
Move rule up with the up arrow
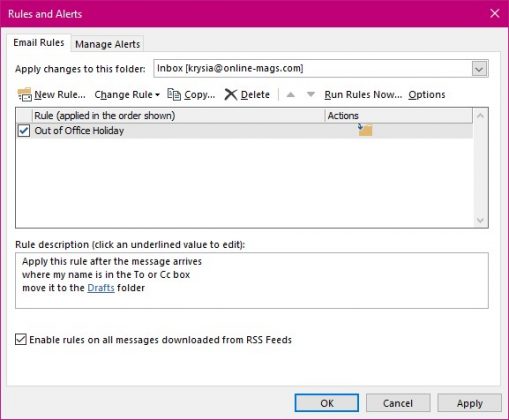[x=291, y=95]
